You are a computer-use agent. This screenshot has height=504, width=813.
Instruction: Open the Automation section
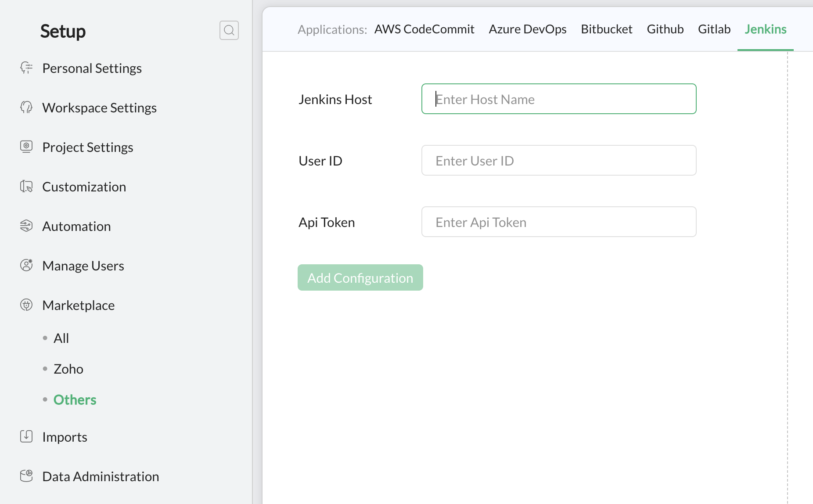click(x=76, y=226)
